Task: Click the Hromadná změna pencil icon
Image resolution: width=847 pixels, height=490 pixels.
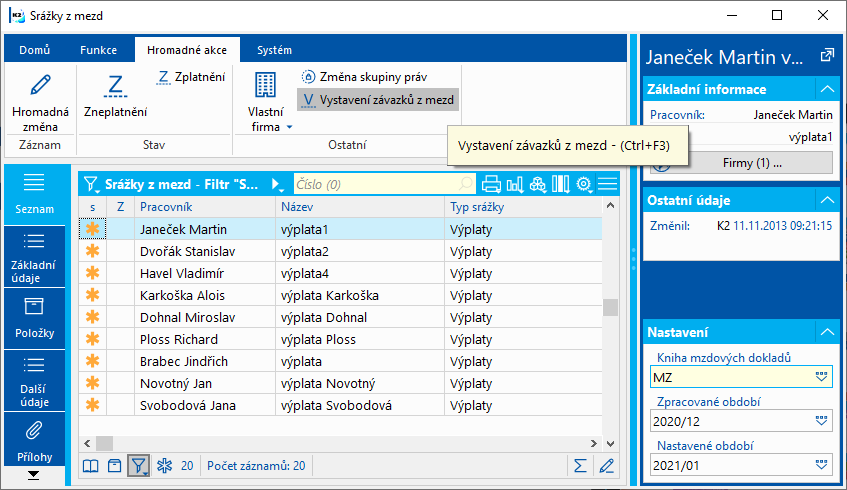Action: click(x=41, y=84)
